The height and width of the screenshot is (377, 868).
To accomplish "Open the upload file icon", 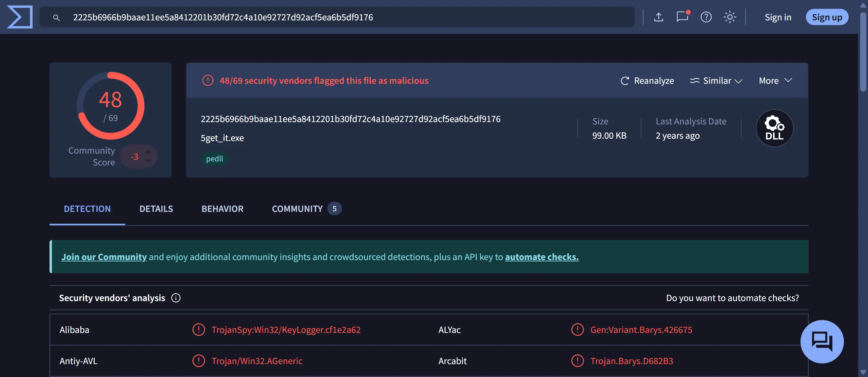I will [658, 17].
